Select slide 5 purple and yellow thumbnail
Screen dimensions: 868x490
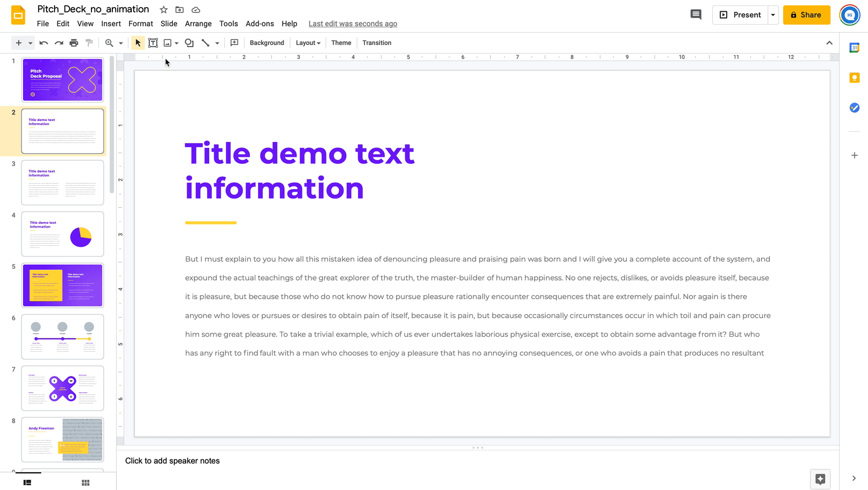(63, 285)
